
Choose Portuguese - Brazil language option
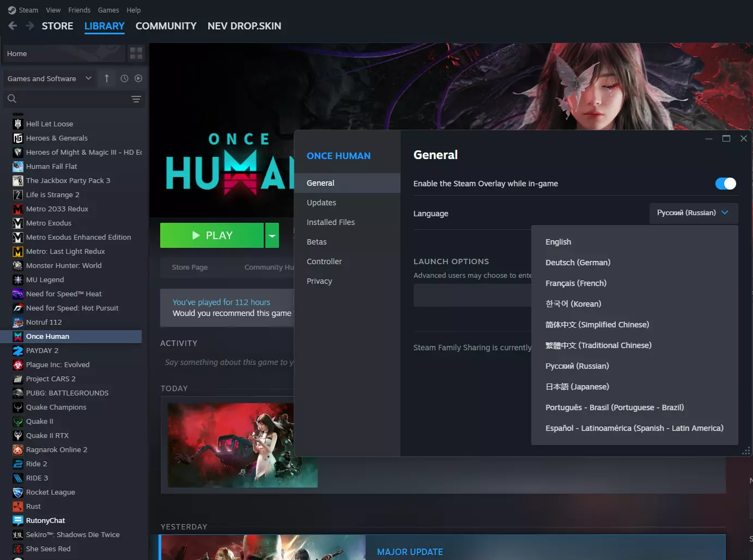tap(615, 407)
